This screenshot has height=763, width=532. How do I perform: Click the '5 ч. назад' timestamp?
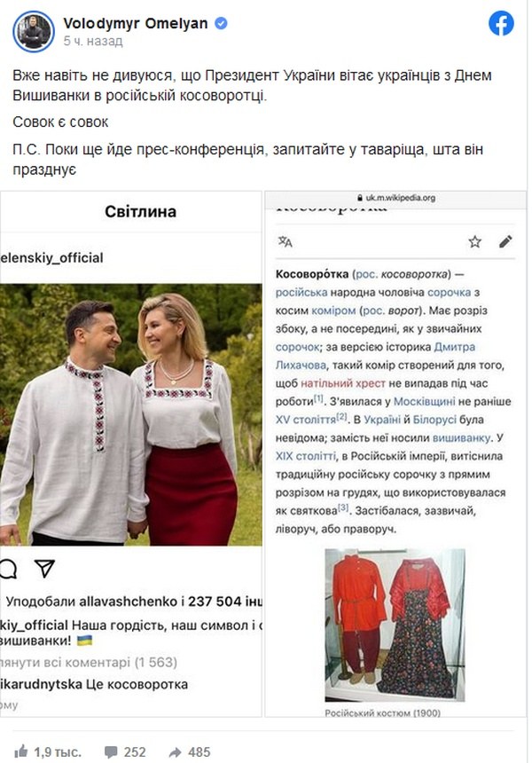point(93,42)
